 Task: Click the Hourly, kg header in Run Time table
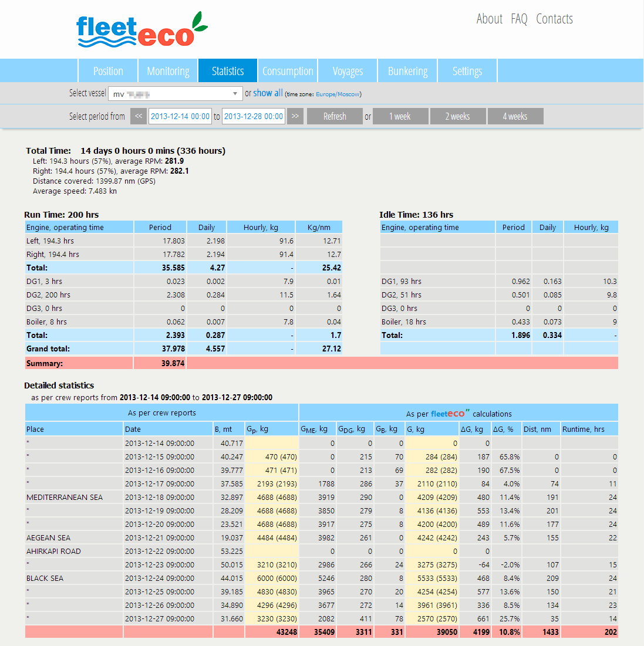[x=261, y=228]
